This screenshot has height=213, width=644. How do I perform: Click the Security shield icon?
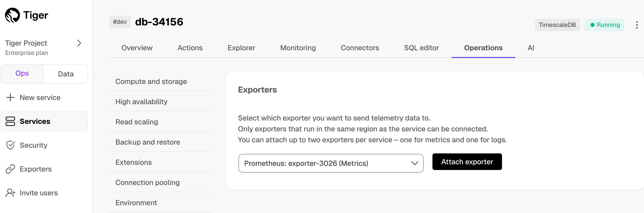coord(10,145)
